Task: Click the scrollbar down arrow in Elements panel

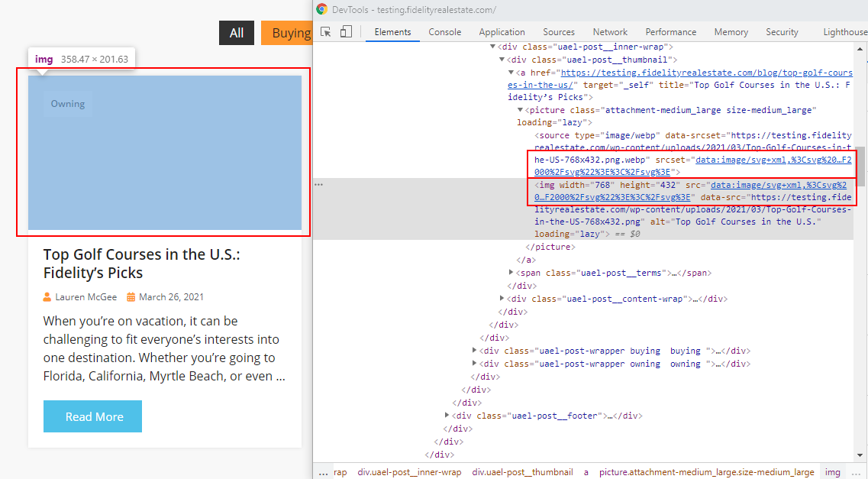Action: coord(860,455)
